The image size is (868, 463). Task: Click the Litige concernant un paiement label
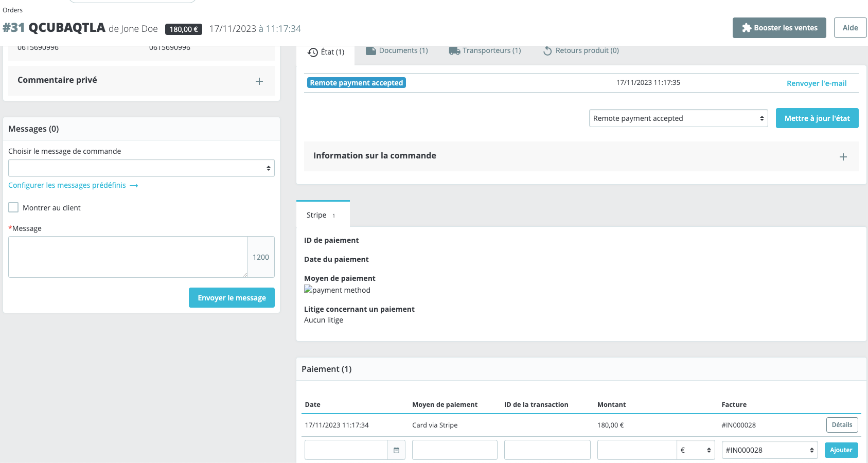[x=359, y=309]
